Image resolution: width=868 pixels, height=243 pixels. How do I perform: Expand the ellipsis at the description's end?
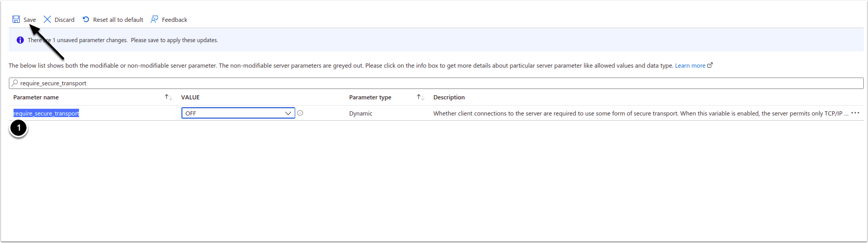point(855,113)
